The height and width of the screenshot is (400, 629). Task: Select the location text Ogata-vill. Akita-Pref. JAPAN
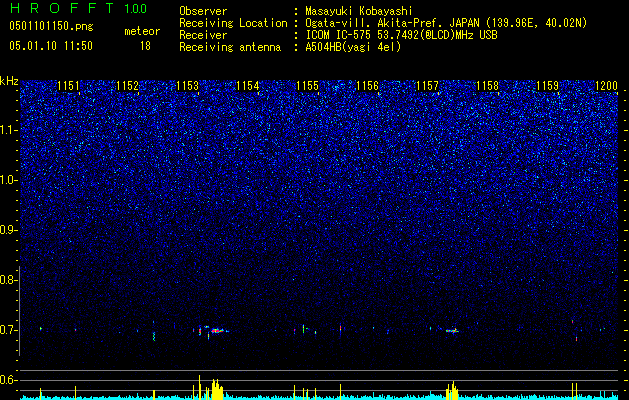click(x=392, y=23)
